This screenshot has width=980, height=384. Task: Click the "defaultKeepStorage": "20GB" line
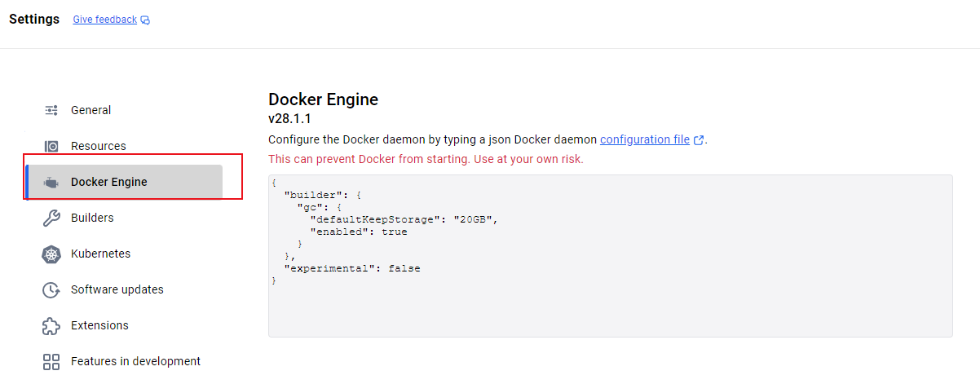(404, 219)
